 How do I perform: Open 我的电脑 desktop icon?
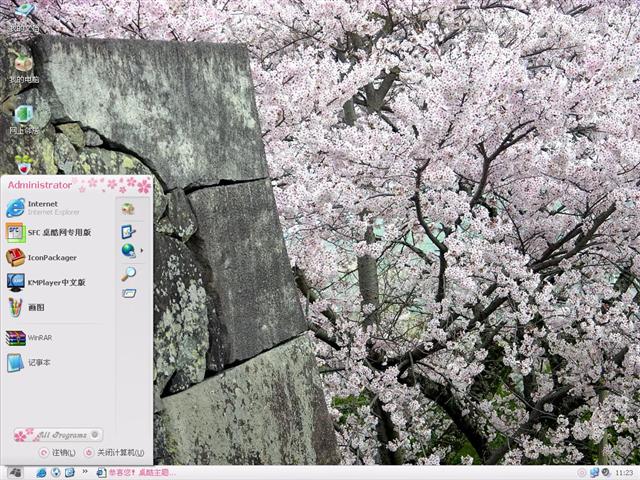tap(24, 67)
